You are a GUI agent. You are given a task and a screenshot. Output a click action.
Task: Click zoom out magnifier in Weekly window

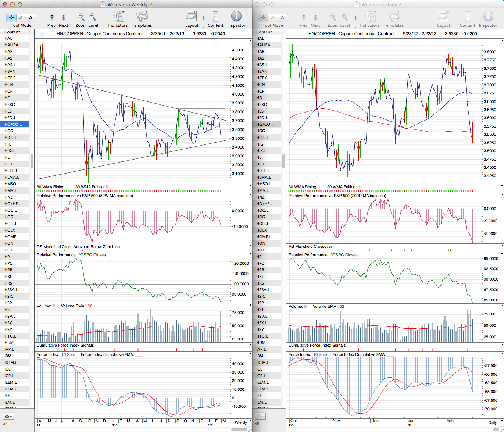click(81, 17)
